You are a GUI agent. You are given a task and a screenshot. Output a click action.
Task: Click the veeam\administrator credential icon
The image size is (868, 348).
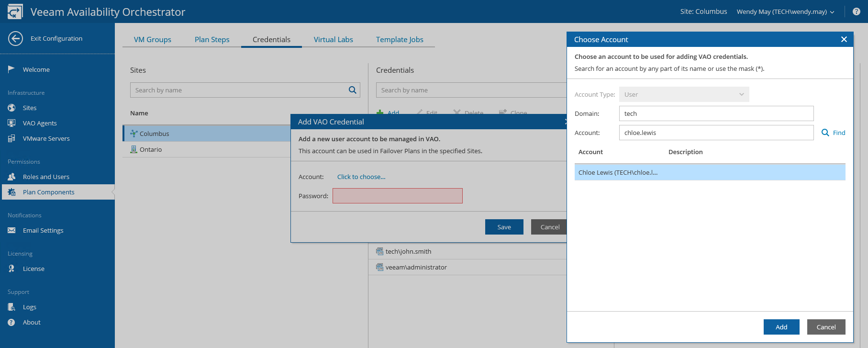click(x=380, y=267)
